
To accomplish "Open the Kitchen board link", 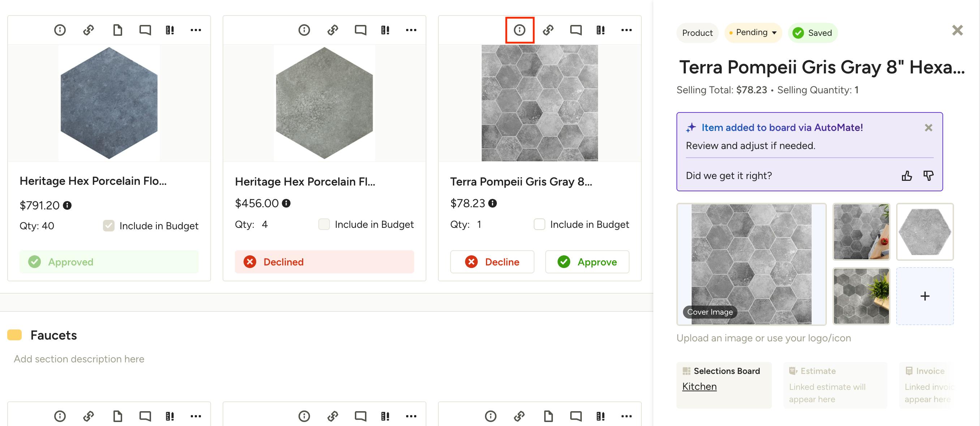I will [x=699, y=387].
